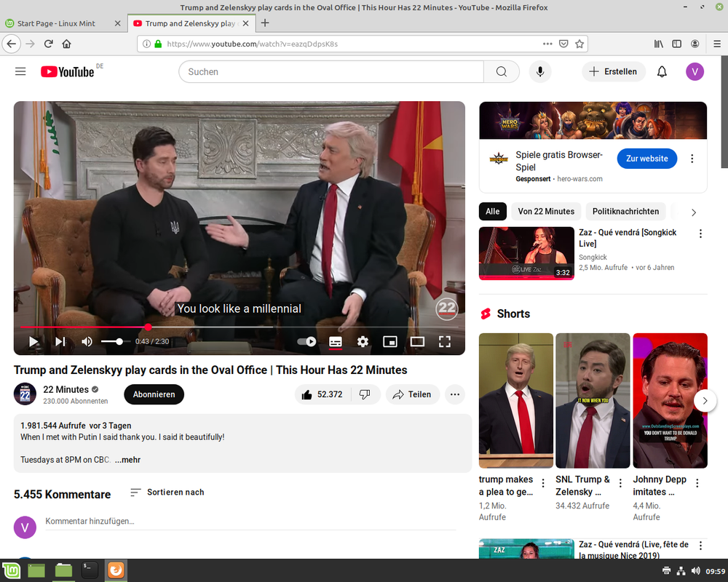This screenshot has height=582, width=728.
Task: Show the next Shorts with the arrow
Action: pos(705,401)
